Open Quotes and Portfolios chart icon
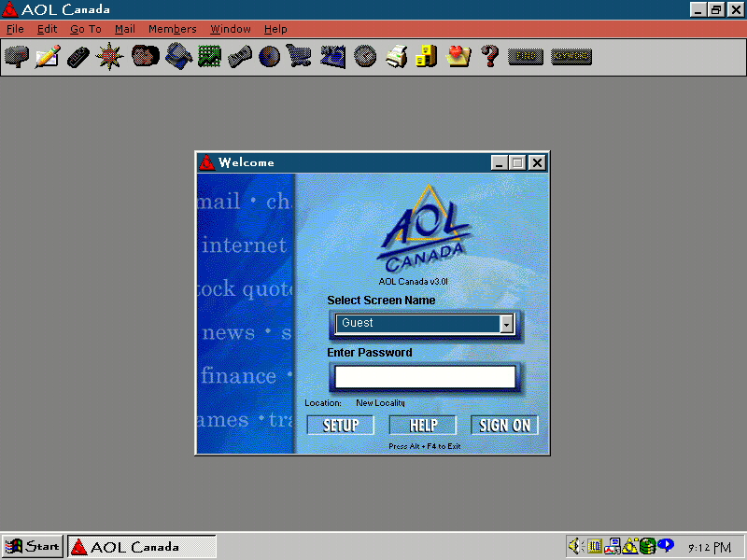Viewport: 747px width, 560px height. coord(209,56)
